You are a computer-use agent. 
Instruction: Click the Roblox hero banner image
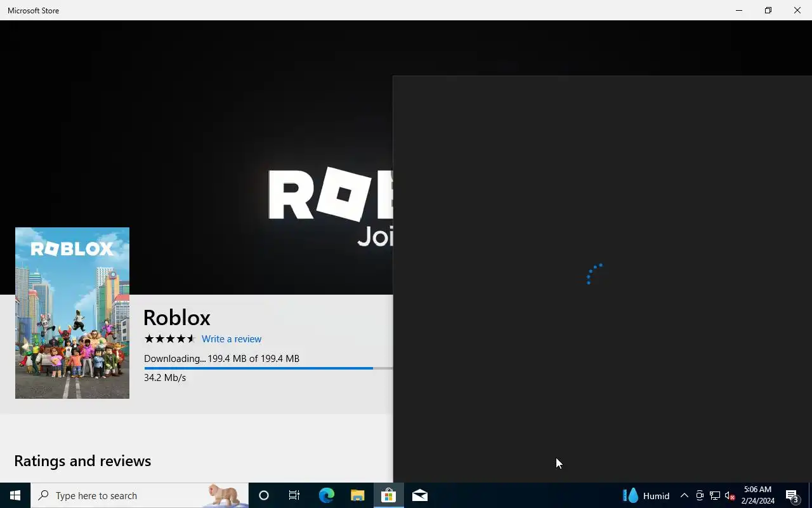pyautogui.click(x=197, y=157)
